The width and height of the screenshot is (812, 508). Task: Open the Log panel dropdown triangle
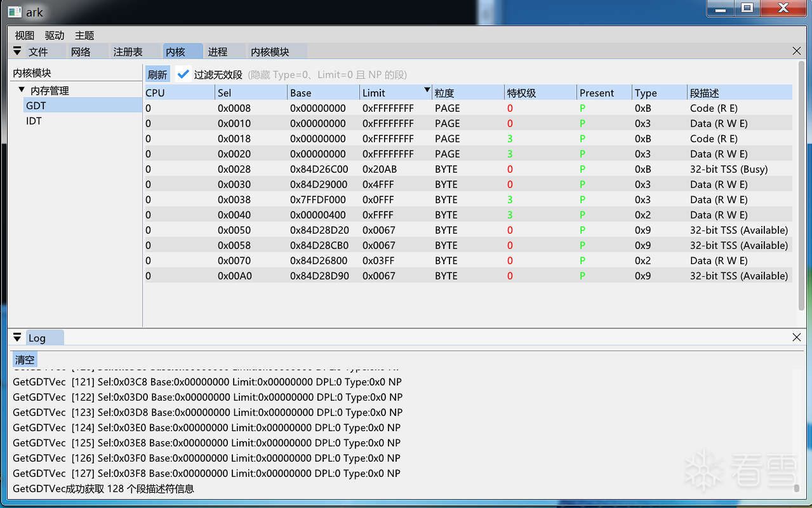pyautogui.click(x=17, y=337)
